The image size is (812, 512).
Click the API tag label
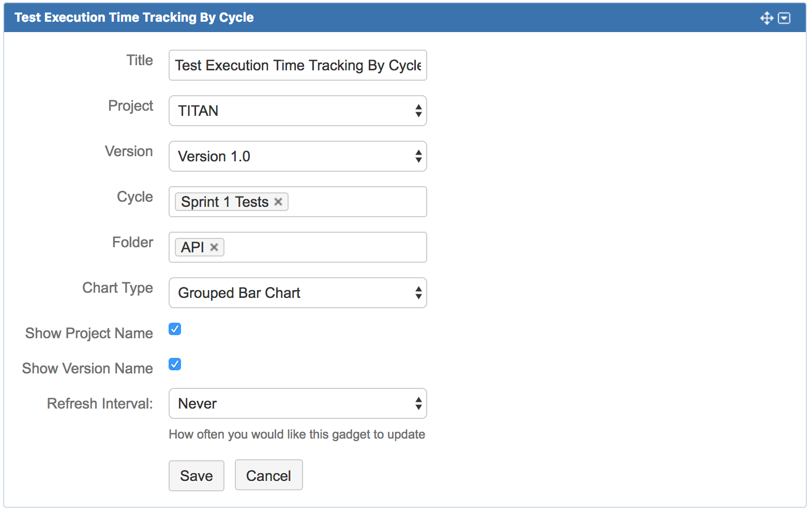tap(193, 247)
